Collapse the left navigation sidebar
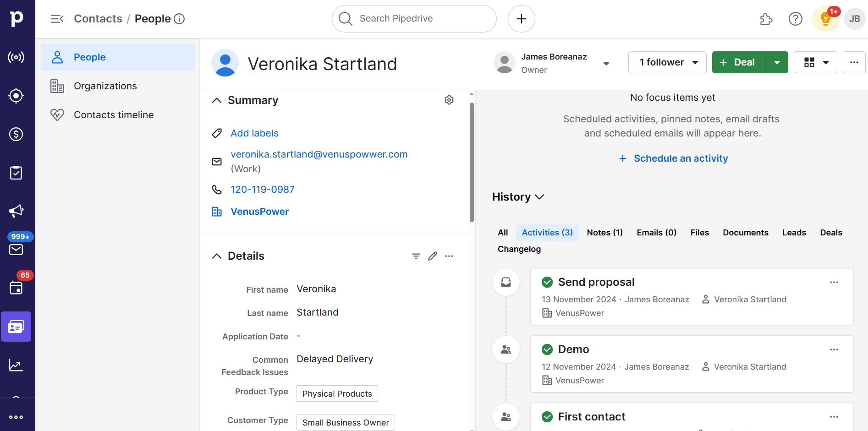Image resolution: width=868 pixels, height=431 pixels. click(57, 19)
